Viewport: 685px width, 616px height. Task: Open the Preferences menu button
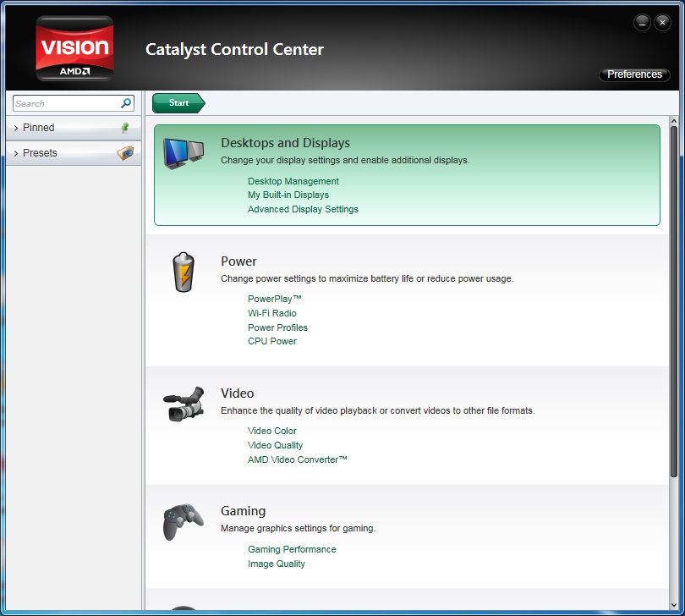pyautogui.click(x=634, y=74)
